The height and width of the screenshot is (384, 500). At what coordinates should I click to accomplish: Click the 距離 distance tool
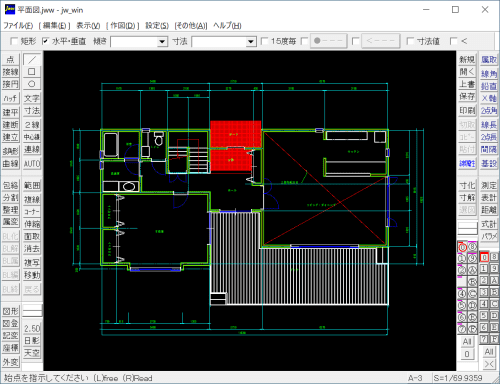pos(489,210)
